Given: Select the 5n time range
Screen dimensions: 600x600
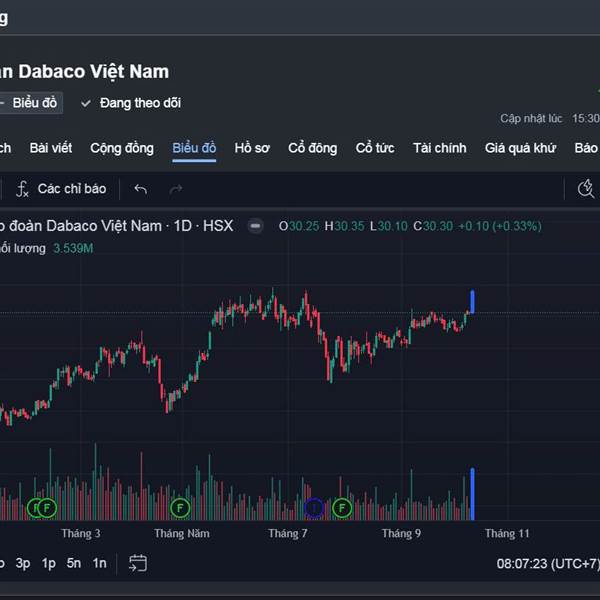Looking at the screenshot, I should tap(74, 563).
